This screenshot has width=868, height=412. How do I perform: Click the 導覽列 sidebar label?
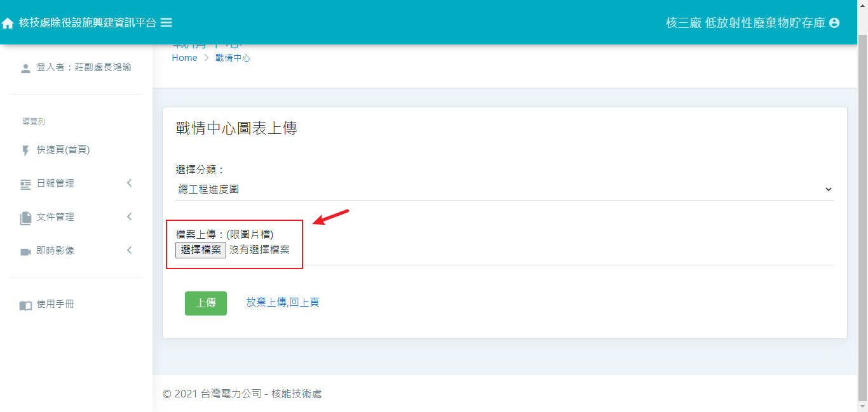point(34,121)
